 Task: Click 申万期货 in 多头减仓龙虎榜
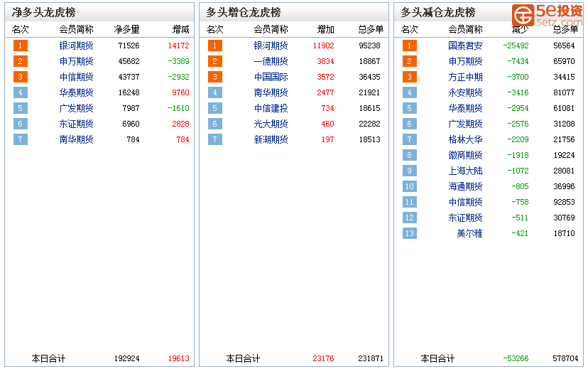tap(465, 61)
